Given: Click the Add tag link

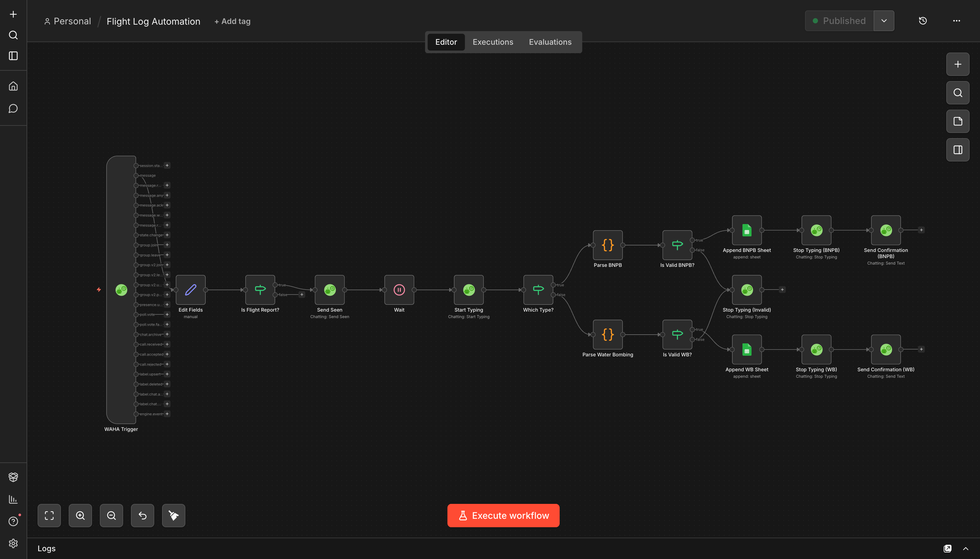Looking at the screenshot, I should [x=232, y=21].
